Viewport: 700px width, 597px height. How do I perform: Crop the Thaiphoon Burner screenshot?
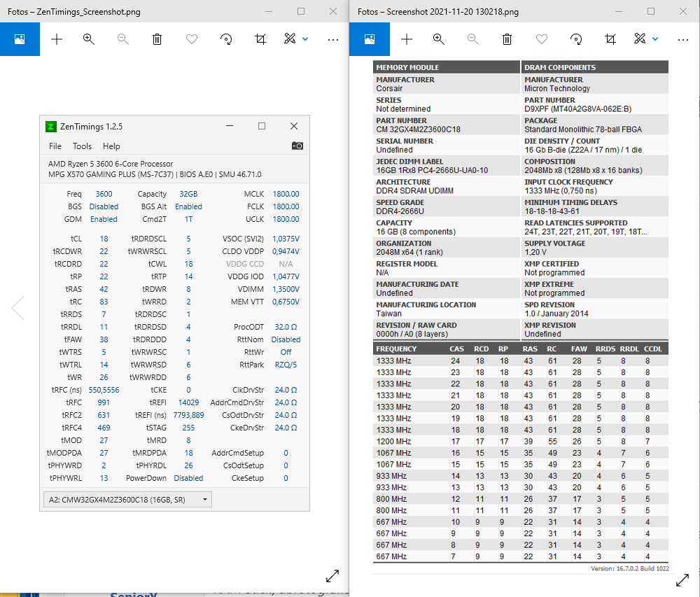pyautogui.click(x=610, y=40)
